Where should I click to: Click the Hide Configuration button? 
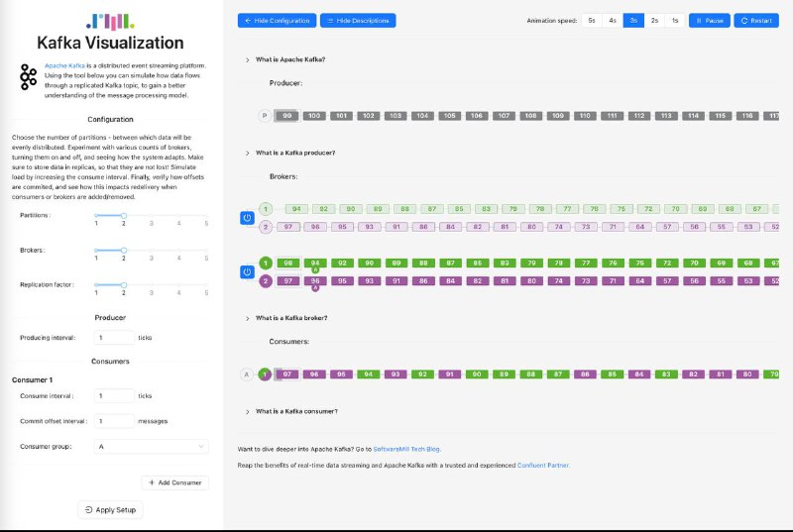point(278,21)
